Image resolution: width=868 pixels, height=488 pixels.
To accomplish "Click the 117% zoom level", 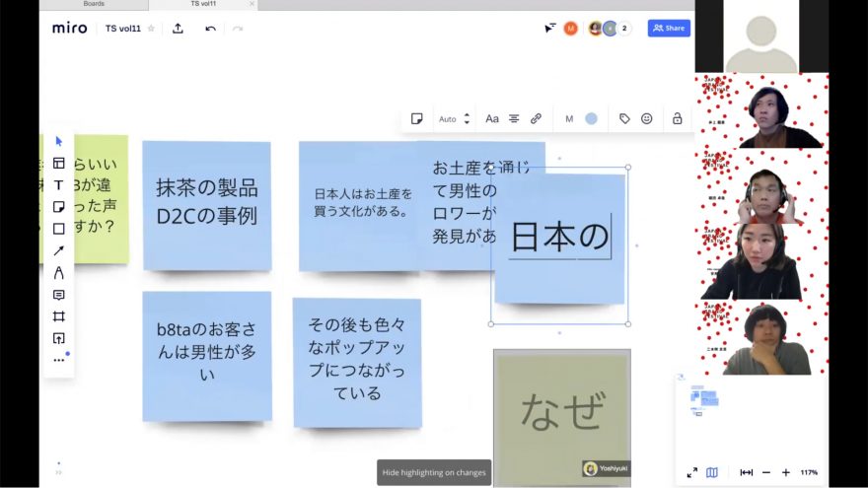I will pyautogui.click(x=809, y=472).
